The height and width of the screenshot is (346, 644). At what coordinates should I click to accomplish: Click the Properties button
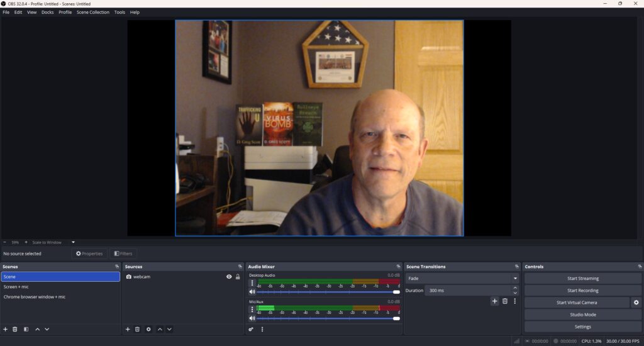coord(89,254)
